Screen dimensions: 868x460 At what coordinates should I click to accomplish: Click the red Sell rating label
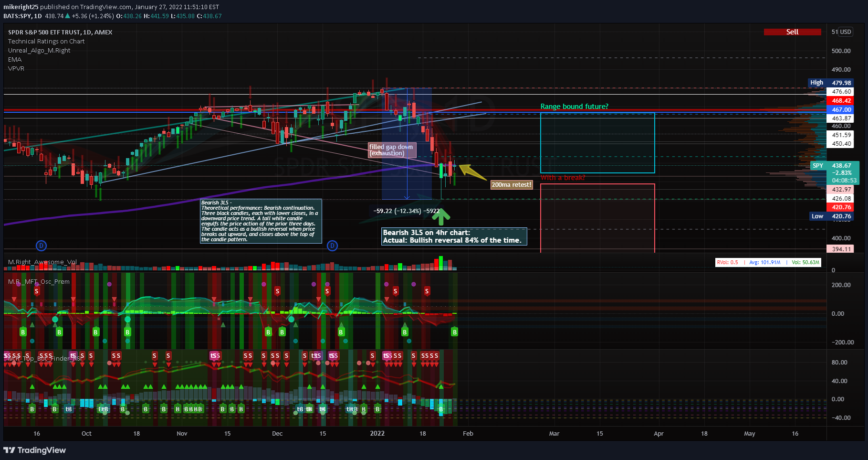pos(792,32)
